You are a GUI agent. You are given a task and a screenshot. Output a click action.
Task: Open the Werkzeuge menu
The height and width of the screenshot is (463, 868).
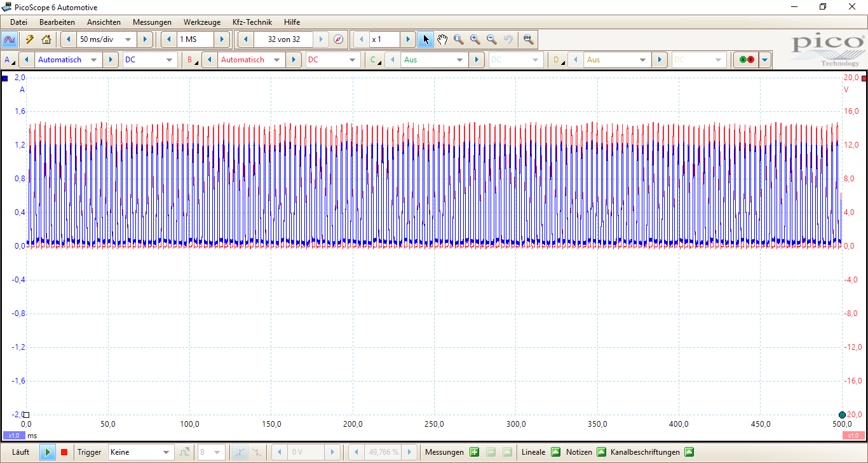tap(202, 22)
